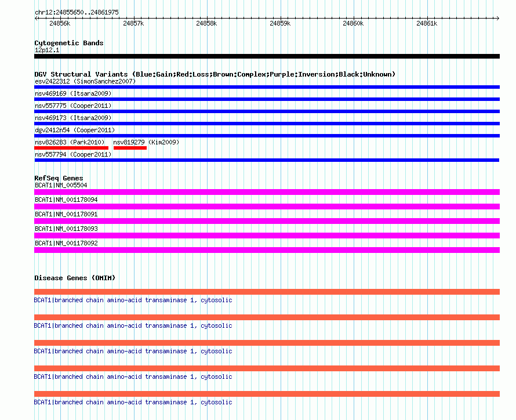
Task: Click the BCAT1|NM_005504 gene label
Action: click(x=61, y=185)
